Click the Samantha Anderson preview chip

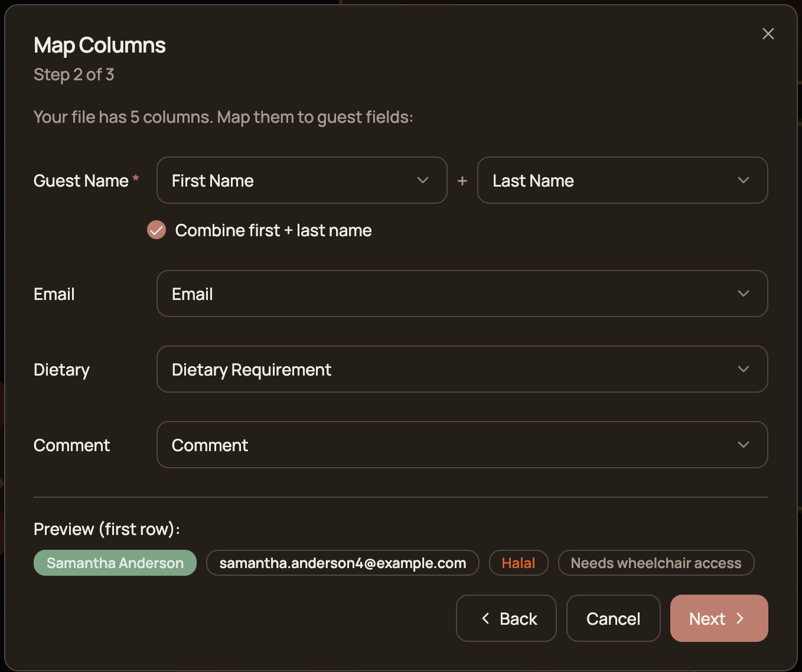115,563
